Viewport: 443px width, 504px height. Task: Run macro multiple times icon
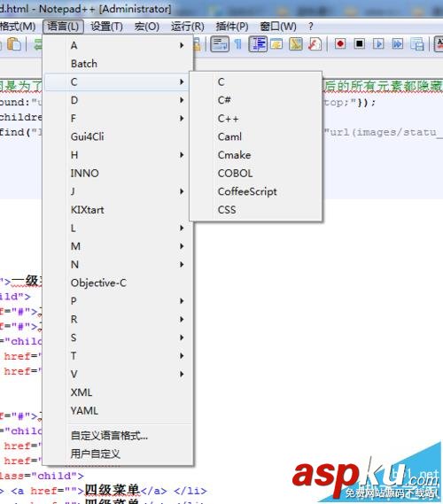point(398,43)
